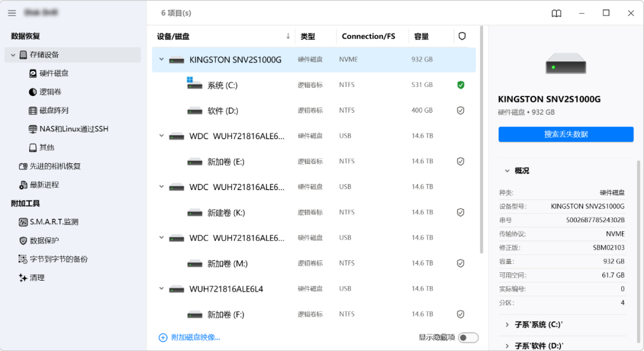Image resolution: width=644 pixels, height=351 pixels.
Task: Toggle the 显示隐藏项 switch
Action: coord(468,337)
